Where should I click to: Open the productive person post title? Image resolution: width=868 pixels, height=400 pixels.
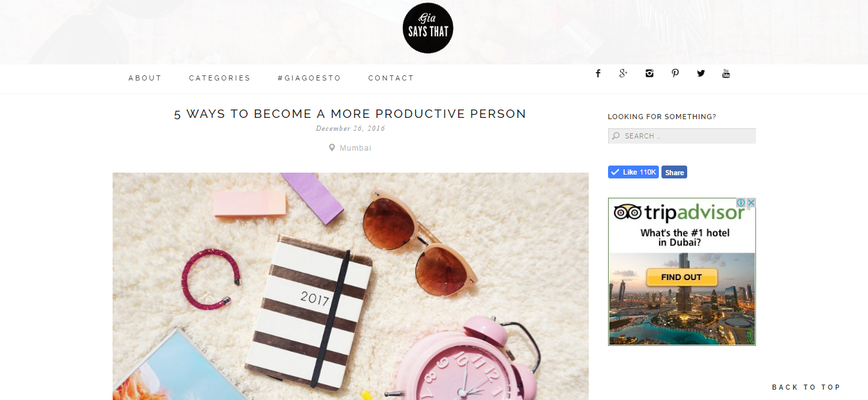350,114
